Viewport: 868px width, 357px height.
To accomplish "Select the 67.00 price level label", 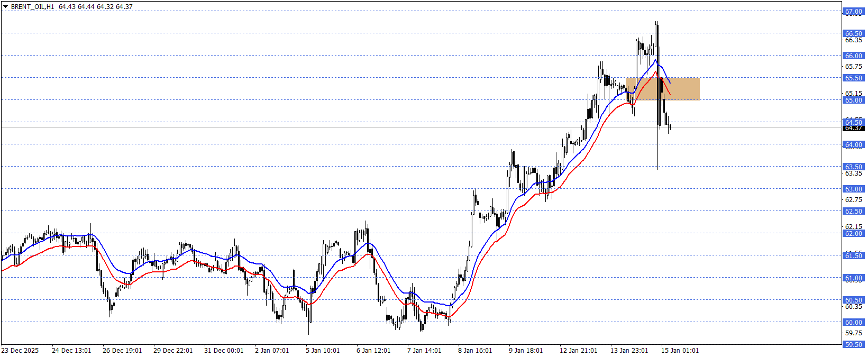I will pyautogui.click(x=853, y=11).
